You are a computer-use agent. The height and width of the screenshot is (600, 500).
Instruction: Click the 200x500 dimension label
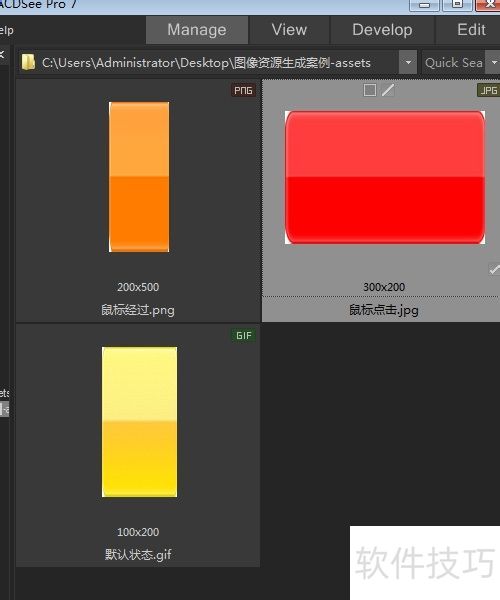point(138,287)
